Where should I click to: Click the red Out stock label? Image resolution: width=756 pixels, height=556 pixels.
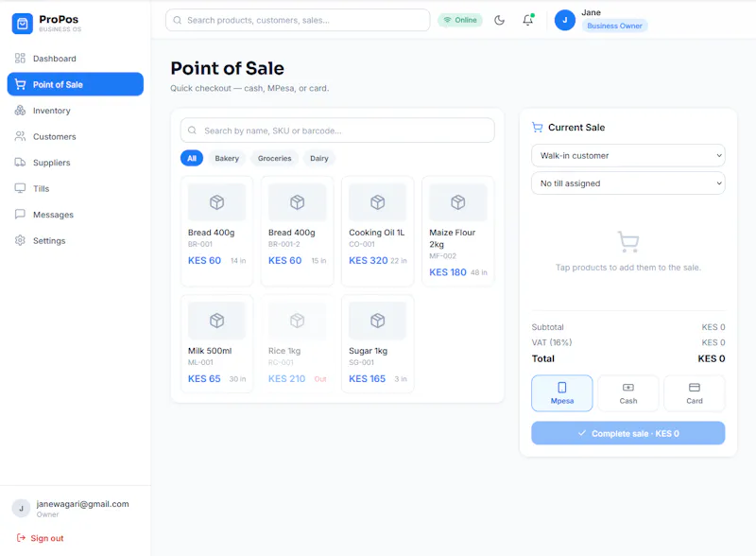pos(320,379)
